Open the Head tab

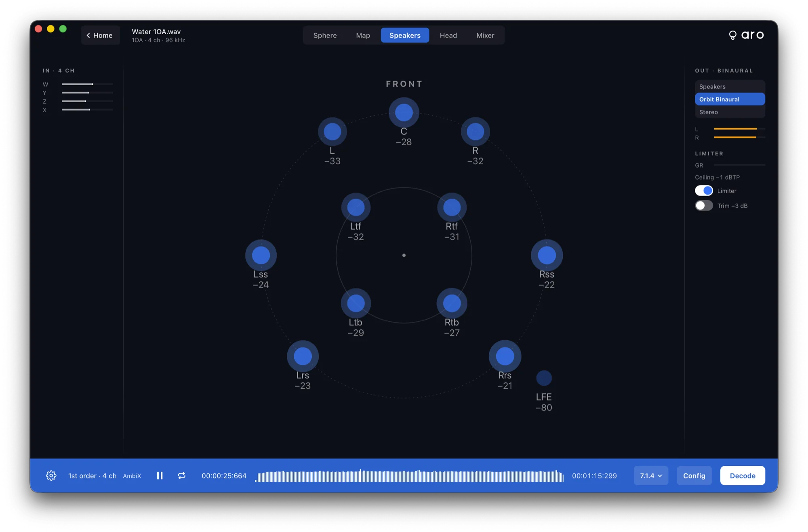[448, 35]
